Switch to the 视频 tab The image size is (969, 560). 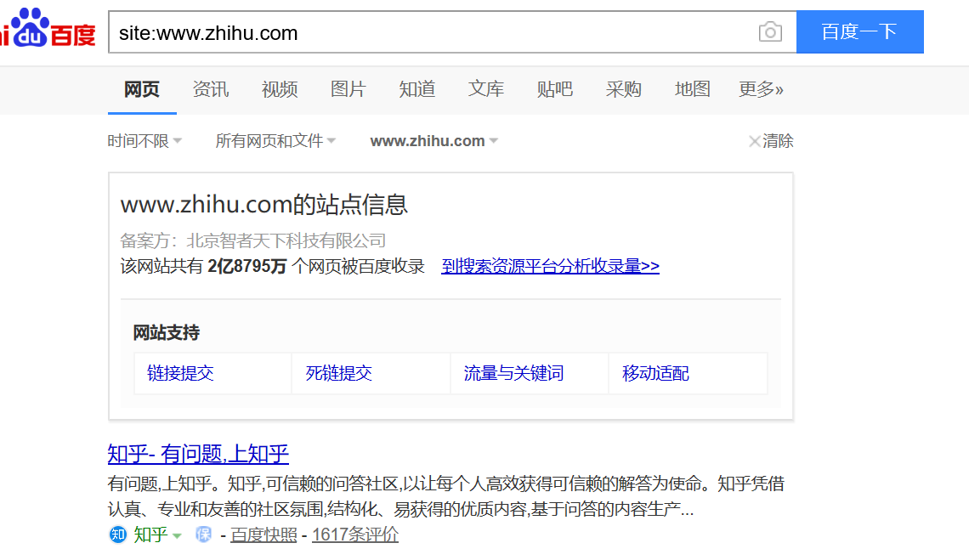coord(280,89)
